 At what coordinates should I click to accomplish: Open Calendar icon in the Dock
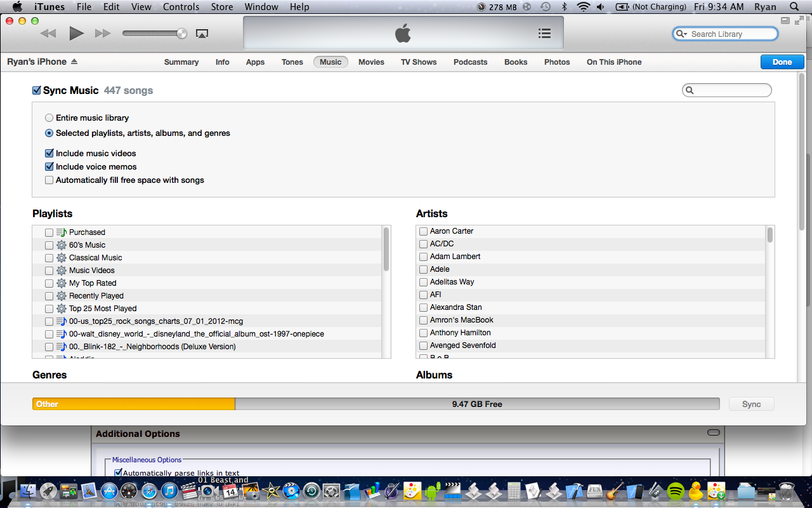click(x=230, y=491)
